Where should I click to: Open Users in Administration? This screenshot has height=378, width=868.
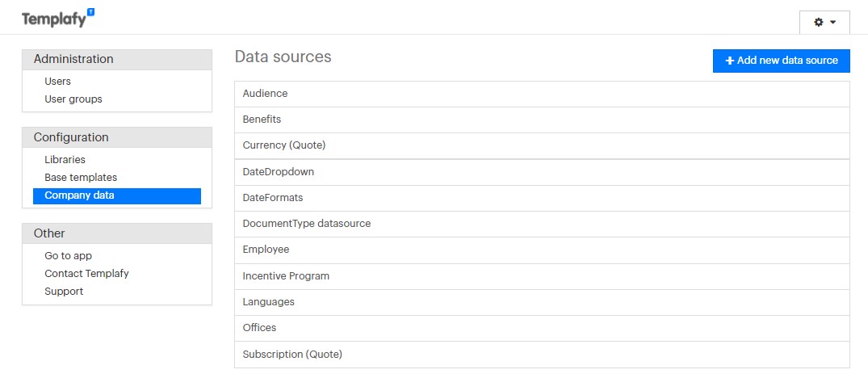(x=58, y=82)
